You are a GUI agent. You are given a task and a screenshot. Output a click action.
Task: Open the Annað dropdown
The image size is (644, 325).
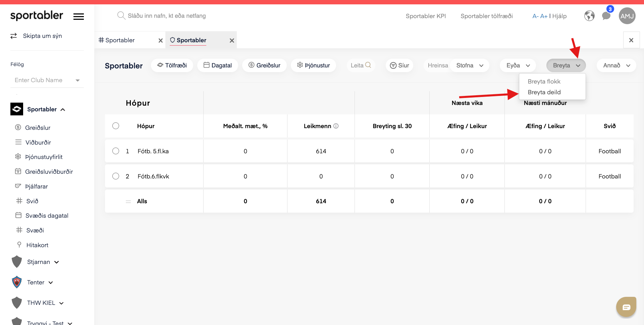click(x=616, y=65)
